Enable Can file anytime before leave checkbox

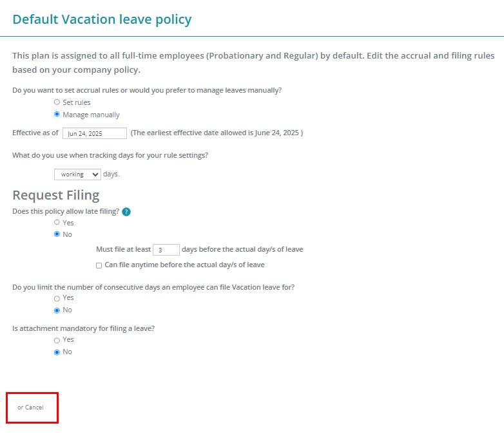click(99, 265)
